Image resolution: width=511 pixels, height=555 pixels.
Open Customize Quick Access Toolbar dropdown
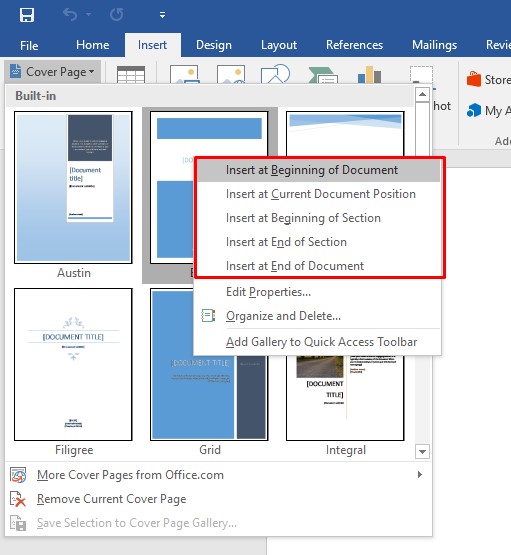pos(162,15)
